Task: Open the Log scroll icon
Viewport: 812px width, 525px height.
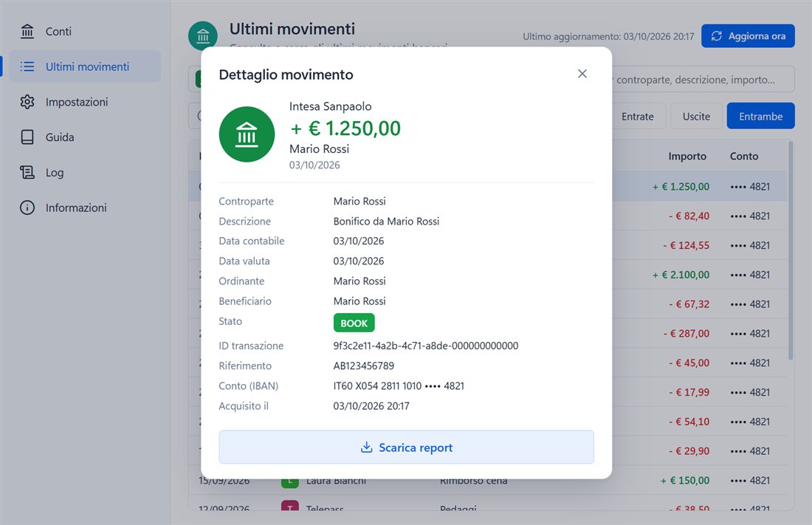Action: pos(27,173)
